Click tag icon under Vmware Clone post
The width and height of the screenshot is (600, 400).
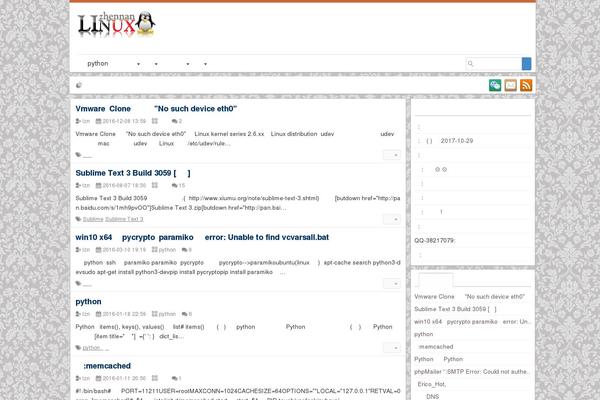click(x=78, y=155)
